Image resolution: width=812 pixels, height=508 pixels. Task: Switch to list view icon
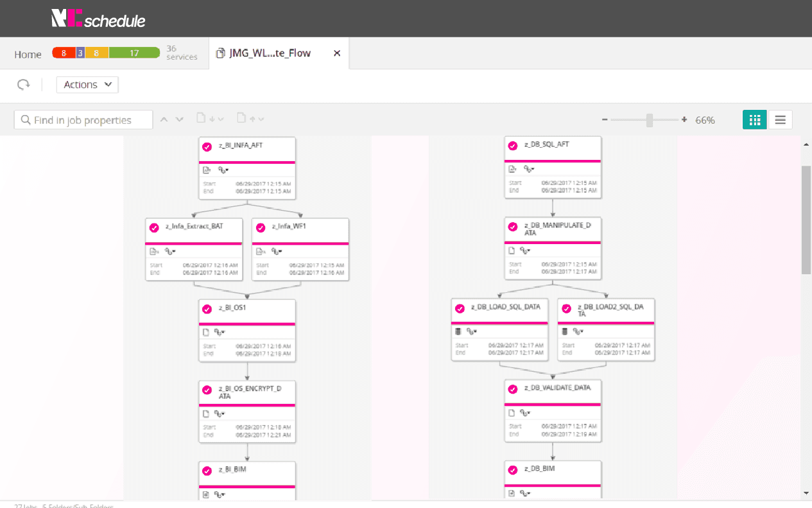click(781, 119)
